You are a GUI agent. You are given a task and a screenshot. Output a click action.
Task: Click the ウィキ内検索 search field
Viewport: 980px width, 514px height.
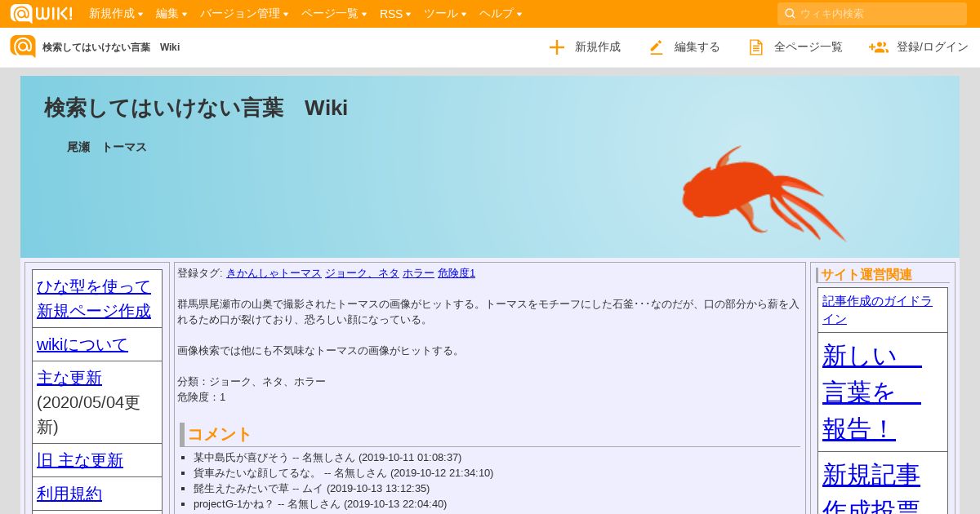point(872,14)
